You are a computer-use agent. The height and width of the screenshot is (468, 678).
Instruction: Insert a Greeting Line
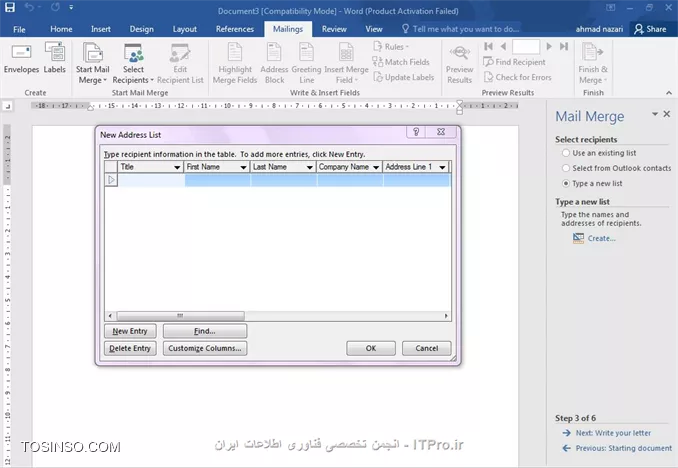pos(307,64)
